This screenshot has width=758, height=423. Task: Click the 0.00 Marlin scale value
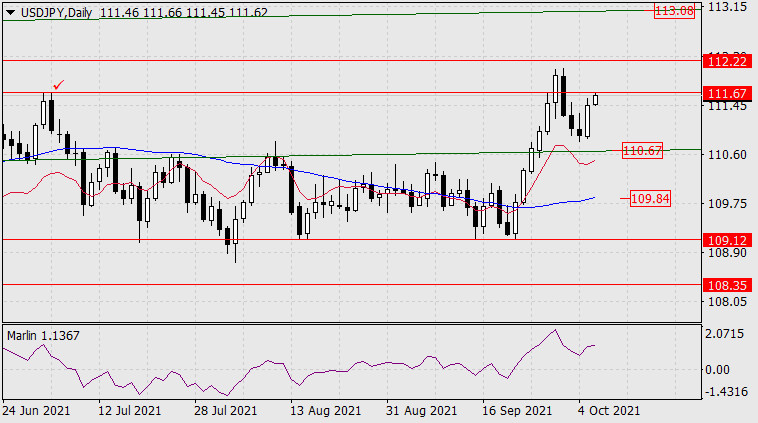717,370
